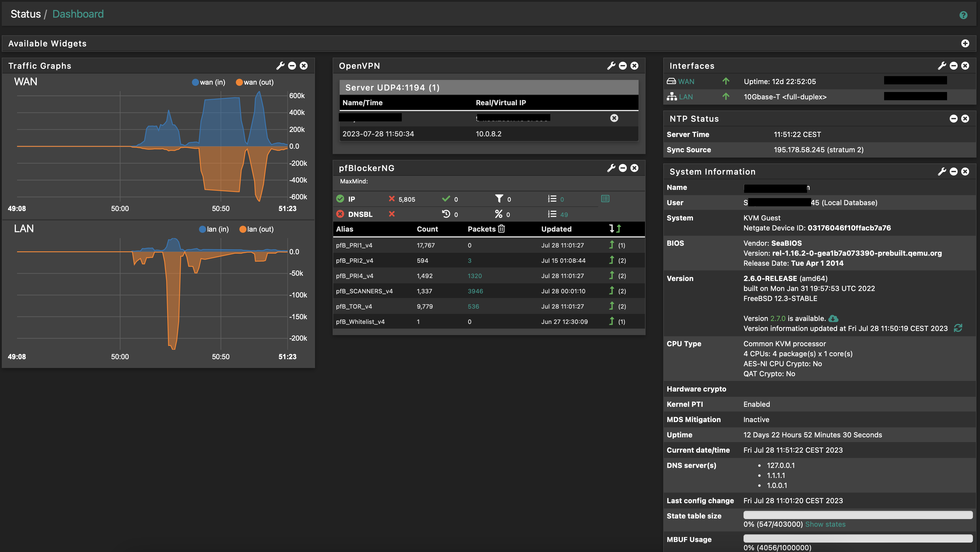980x552 pixels.
Task: Click the Dashboard breadcrumb link
Action: (78, 14)
